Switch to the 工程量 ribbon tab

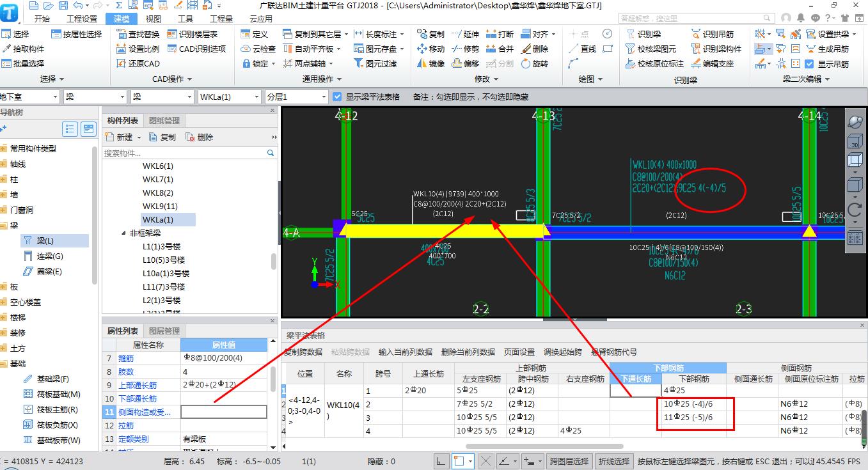coord(221,19)
